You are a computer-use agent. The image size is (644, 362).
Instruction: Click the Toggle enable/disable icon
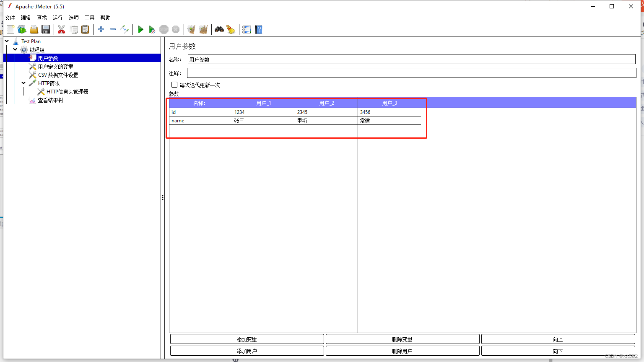pos(125,29)
